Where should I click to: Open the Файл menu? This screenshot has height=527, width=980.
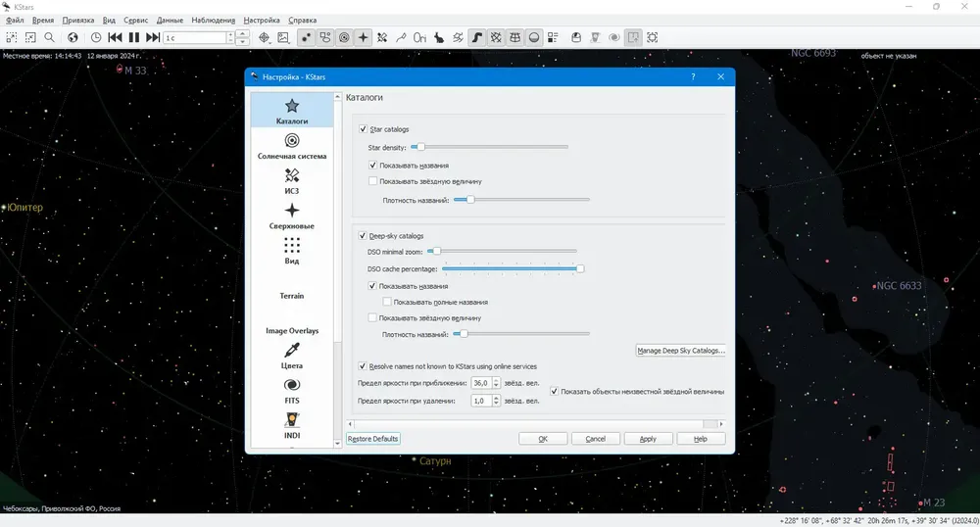pyautogui.click(x=15, y=20)
